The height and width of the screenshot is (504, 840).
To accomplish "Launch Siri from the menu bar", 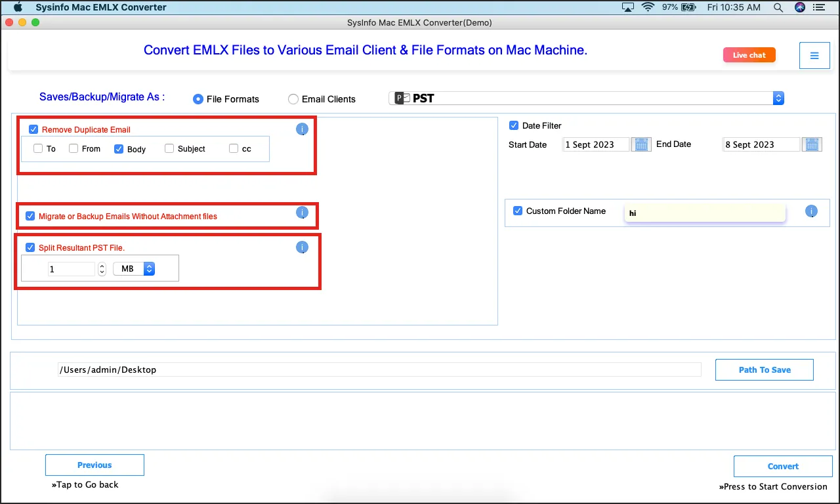I will (x=799, y=7).
